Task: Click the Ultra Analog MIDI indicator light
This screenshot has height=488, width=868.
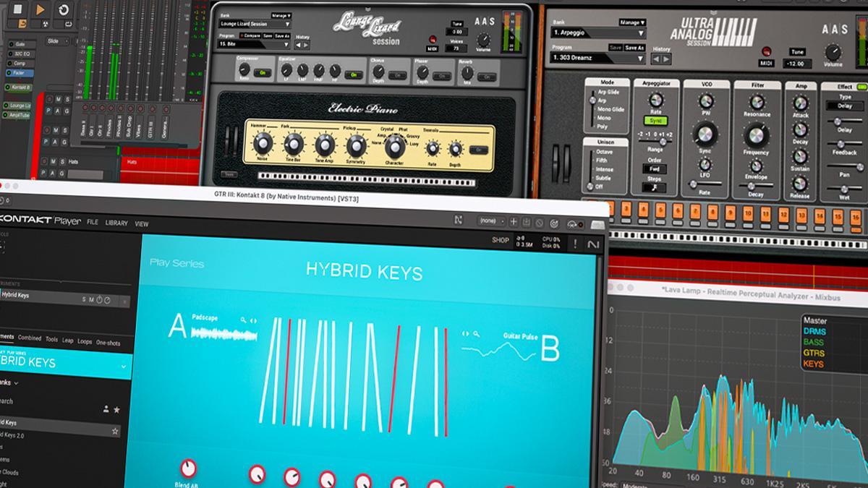Action: (x=765, y=51)
